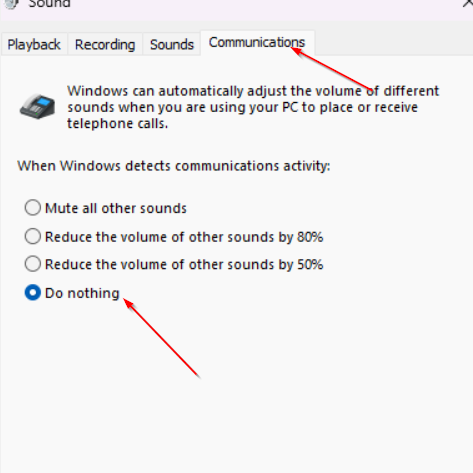The image size is (473, 473).
Task: Pick the reduce volume by 50% radio circle
Action: pyautogui.click(x=33, y=264)
